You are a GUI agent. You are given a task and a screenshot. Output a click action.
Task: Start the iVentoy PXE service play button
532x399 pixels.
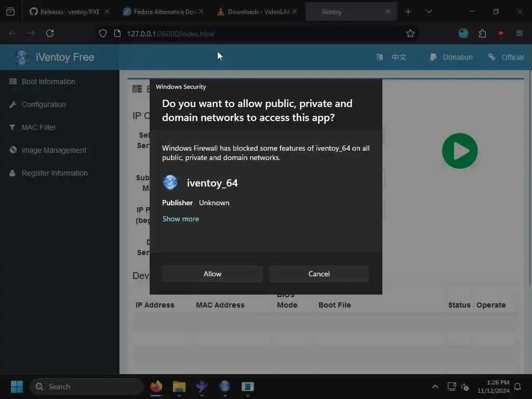pyautogui.click(x=460, y=151)
